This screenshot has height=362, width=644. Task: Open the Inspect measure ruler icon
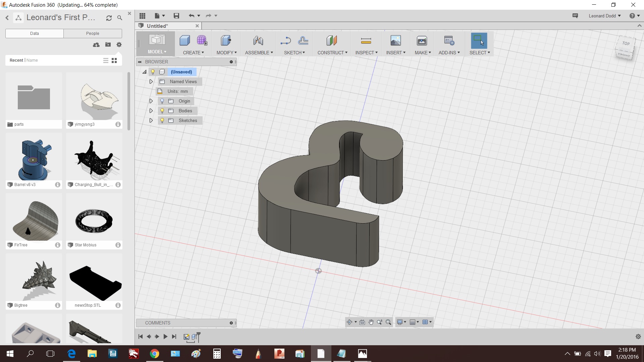click(366, 41)
